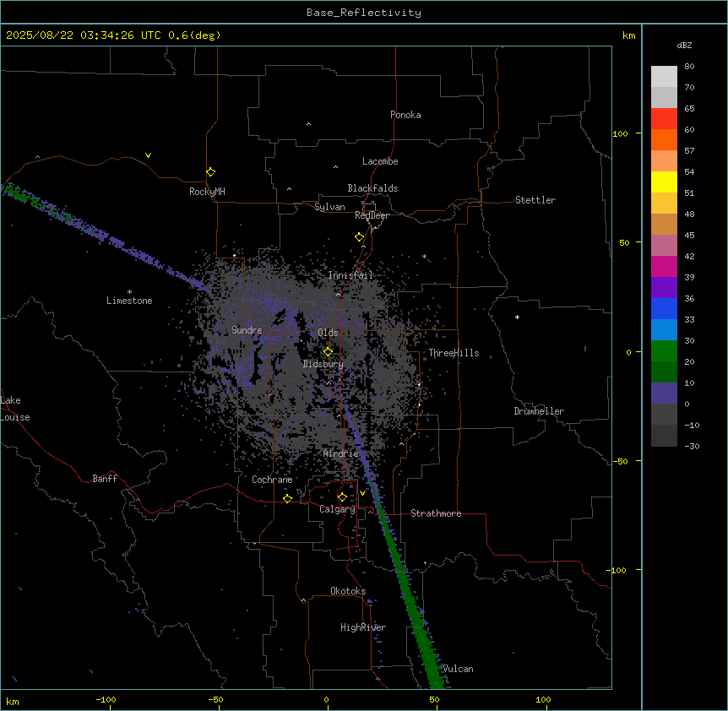Viewport: 728px width, 711px height.
Task: Click the yellow V marker northwest of RockyMH
Action: click(x=148, y=155)
